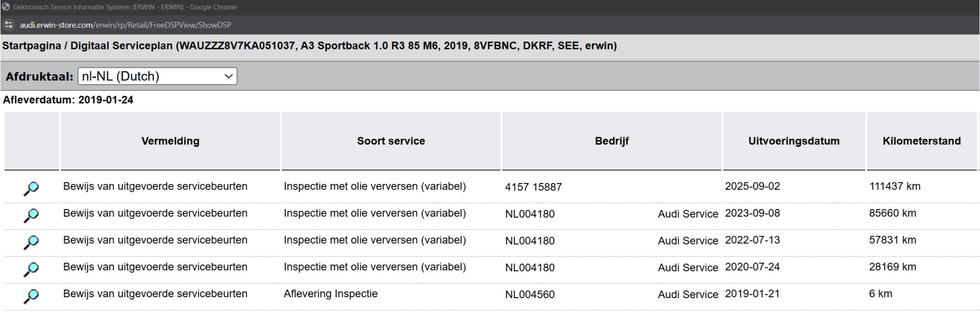Image resolution: width=980 pixels, height=312 pixels.
Task: Open magnifier for the 28169 km inspection
Action: coord(31,269)
